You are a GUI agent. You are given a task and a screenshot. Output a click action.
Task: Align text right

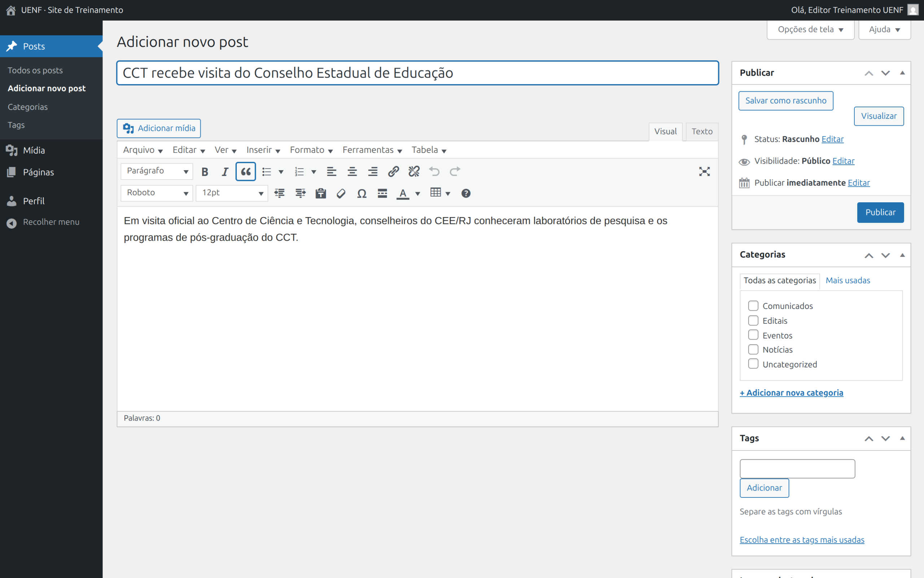(x=372, y=172)
